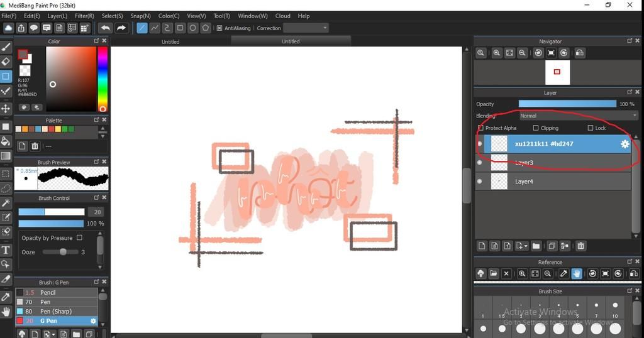Open the Filter(R) menu
The height and width of the screenshot is (338, 644).
84,16
